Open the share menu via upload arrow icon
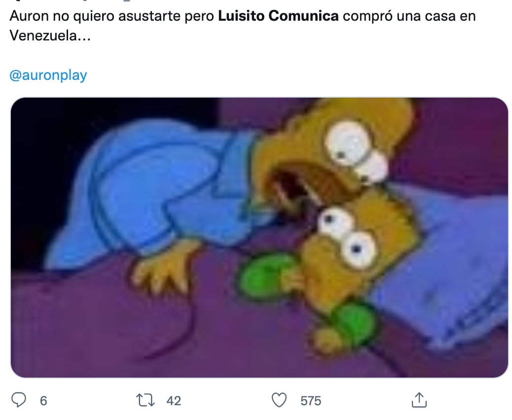 [x=419, y=400]
